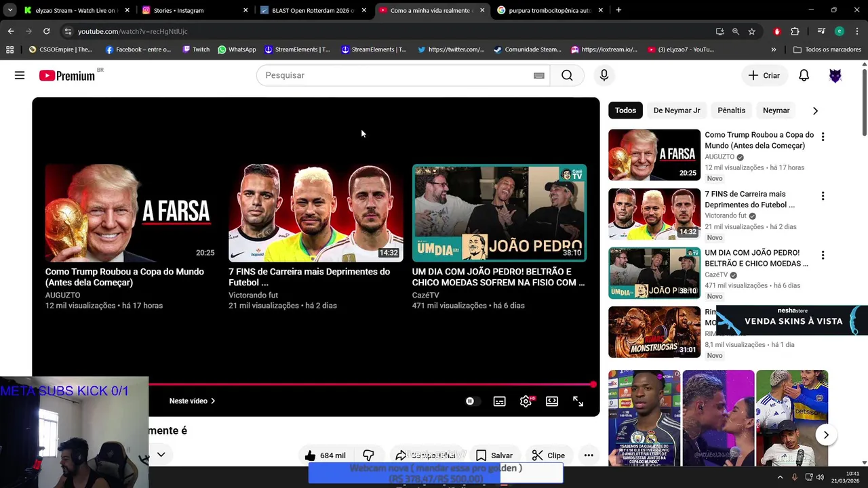Open Chrome extensions puzzle icon
The height and width of the screenshot is (488, 868).
[x=795, y=31]
